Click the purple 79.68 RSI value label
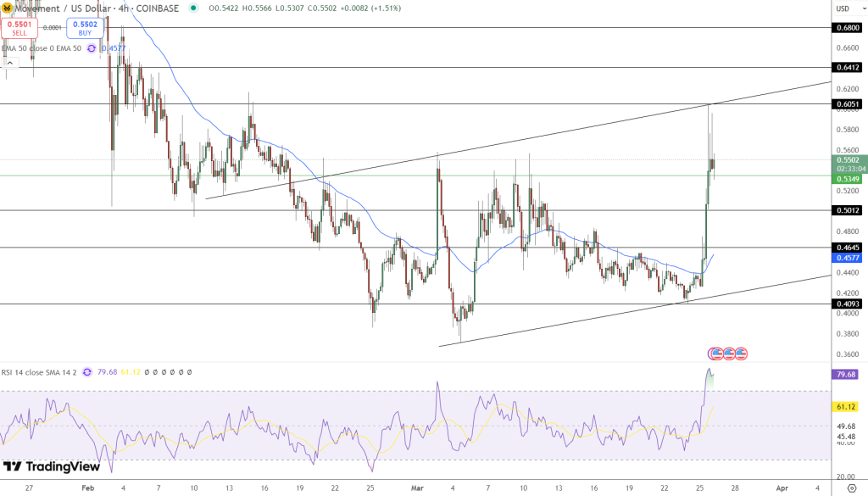Image resolution: width=868 pixels, height=496 pixels. click(x=844, y=373)
